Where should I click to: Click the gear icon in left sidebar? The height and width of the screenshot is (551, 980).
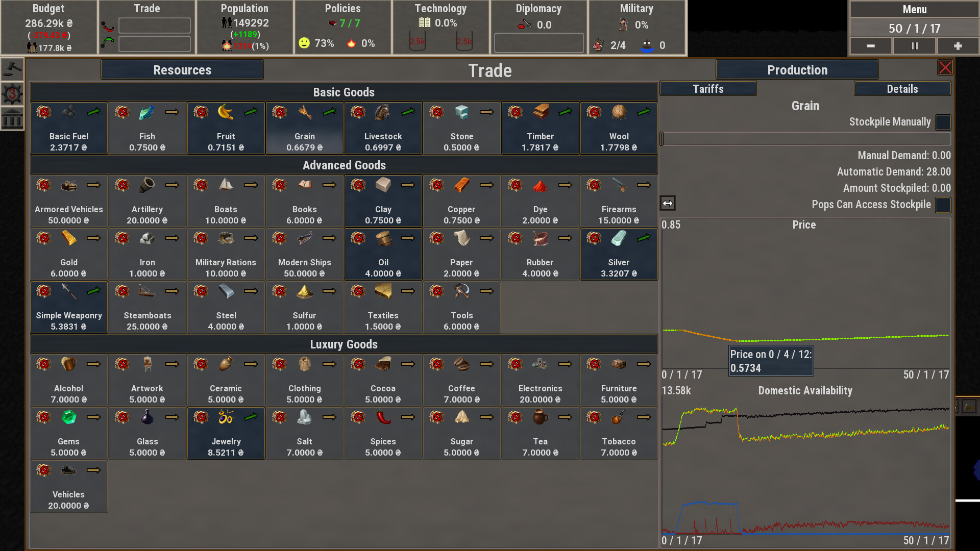pyautogui.click(x=12, y=94)
